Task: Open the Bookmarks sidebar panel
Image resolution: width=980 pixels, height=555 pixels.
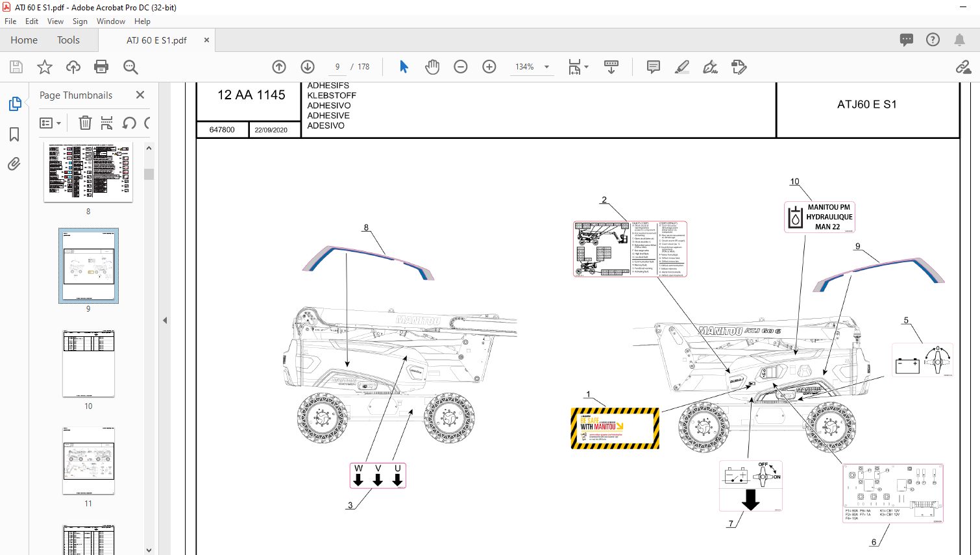Action: (14, 134)
